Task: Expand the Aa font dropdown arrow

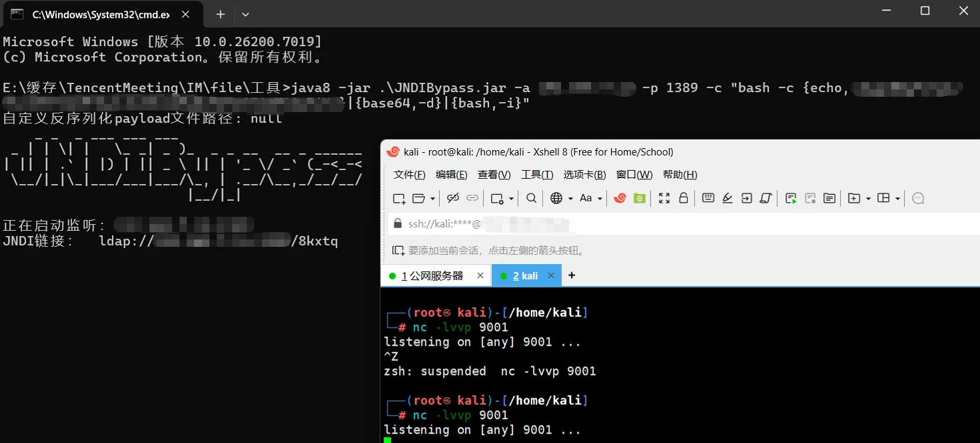Action: tap(600, 199)
